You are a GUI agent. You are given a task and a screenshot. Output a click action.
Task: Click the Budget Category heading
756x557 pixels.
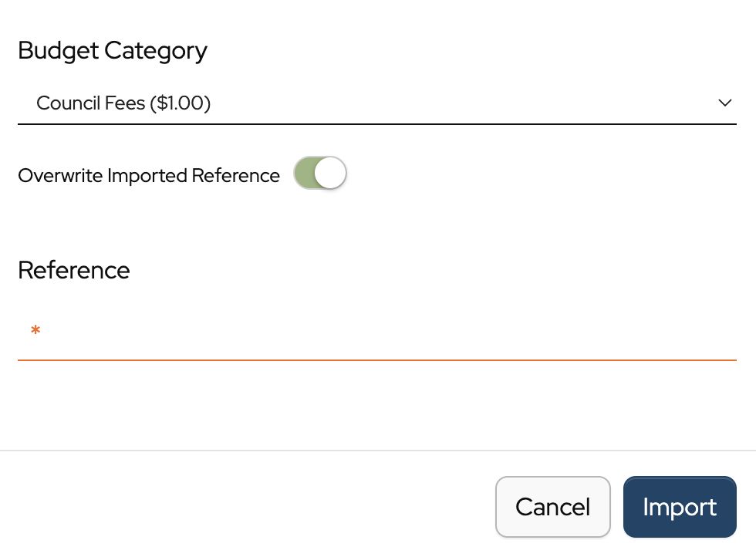(113, 51)
